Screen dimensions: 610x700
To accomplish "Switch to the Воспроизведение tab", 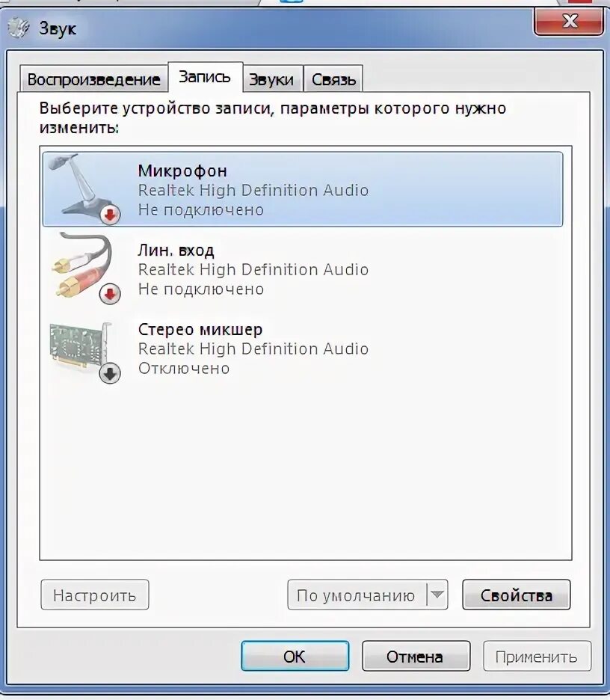I will click(x=93, y=79).
